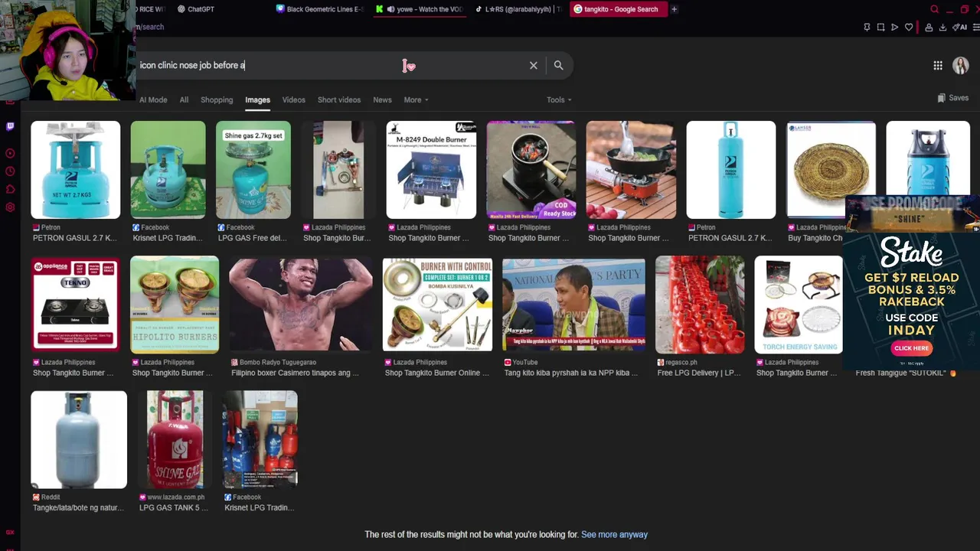
Task: Open Shine gas 2.7kg set thumbnail
Action: point(253,170)
